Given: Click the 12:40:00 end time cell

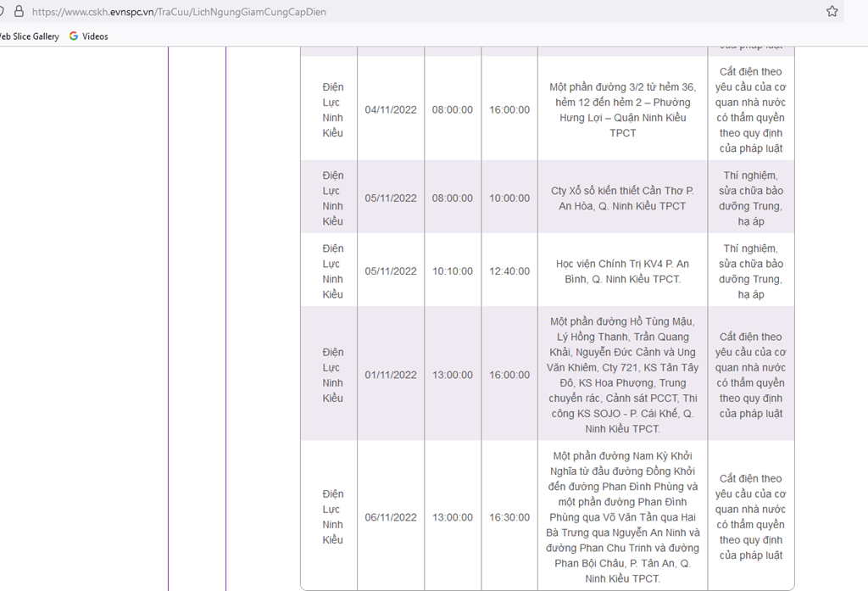Looking at the screenshot, I should [509, 271].
